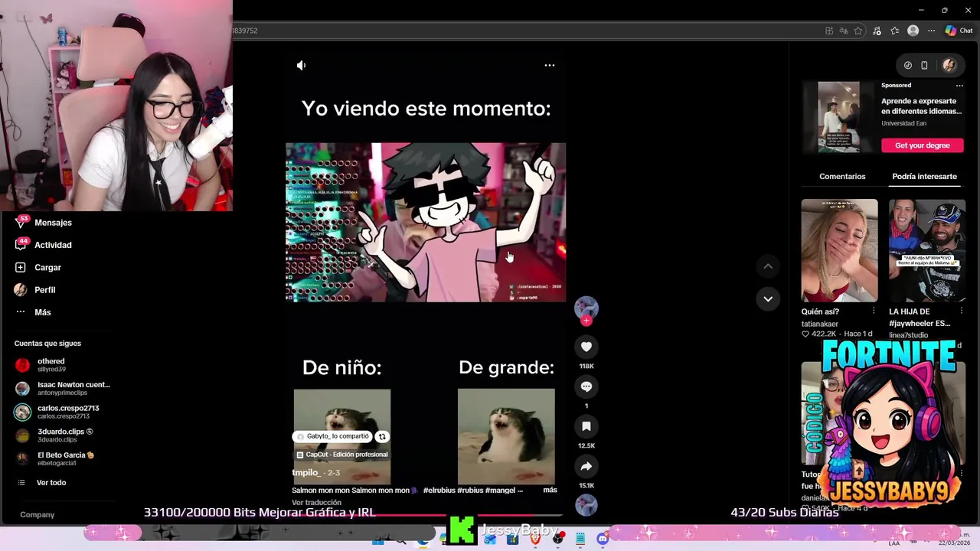This screenshot has width=980, height=551.
Task: Open your profile avatar at top right
Action: [949, 65]
